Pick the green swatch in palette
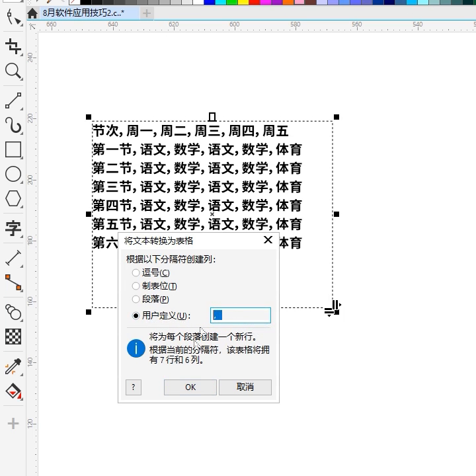This screenshot has height=476, width=476. pos(231,2)
